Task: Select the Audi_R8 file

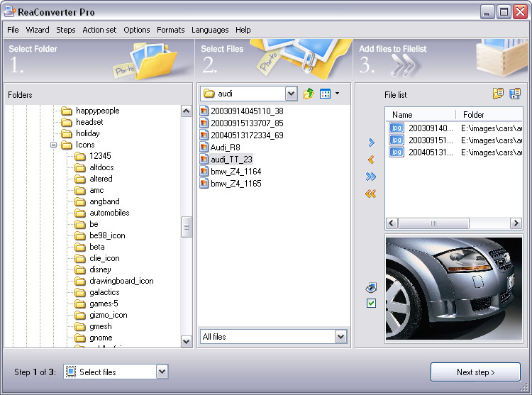Action: click(224, 148)
